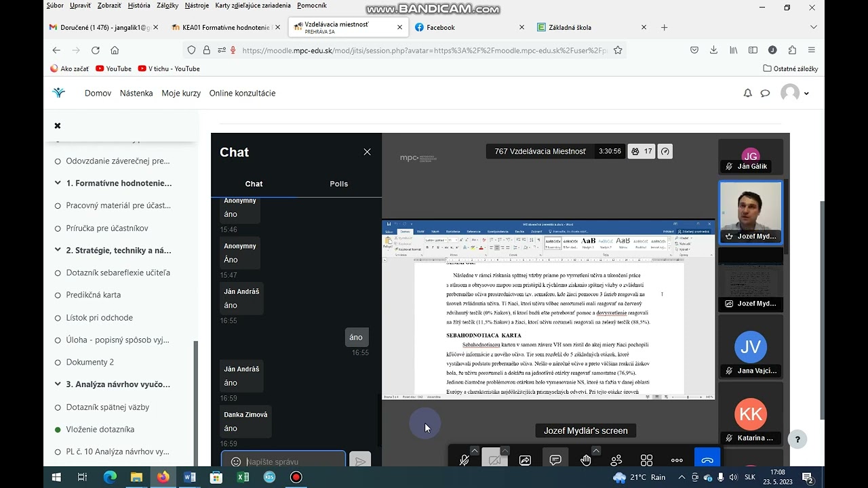The width and height of the screenshot is (868, 488).
Task: List all tabs dropdown arrow
Action: 813,27
